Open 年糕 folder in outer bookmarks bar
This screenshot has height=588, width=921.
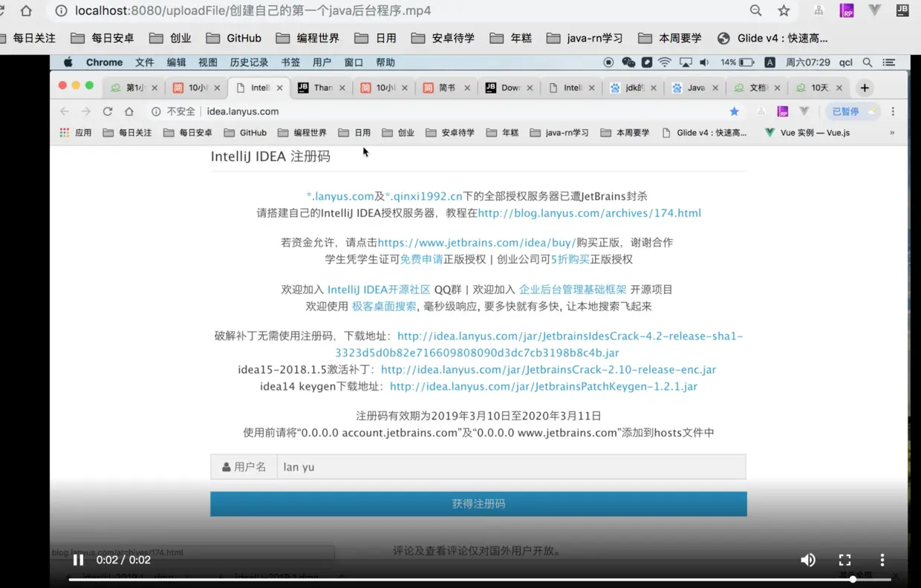[510, 38]
